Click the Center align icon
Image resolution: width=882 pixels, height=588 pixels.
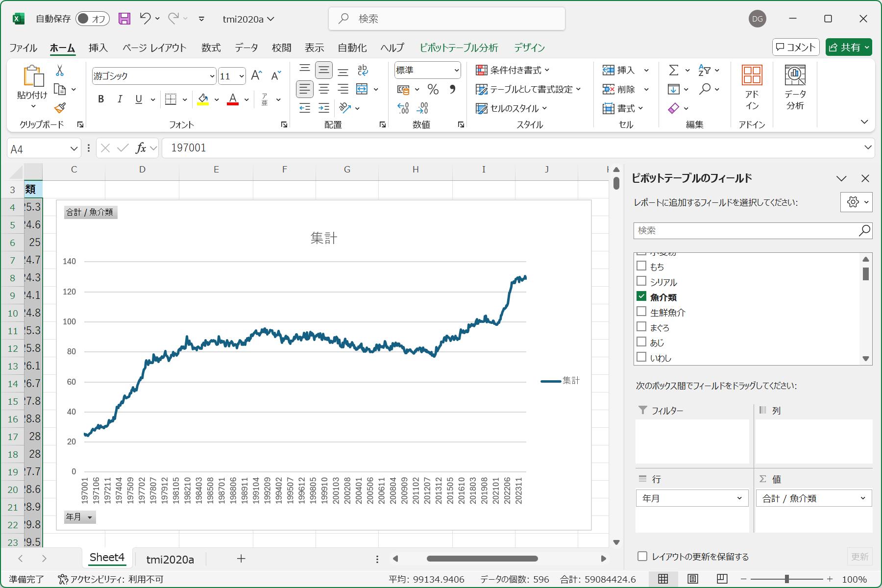click(x=324, y=89)
